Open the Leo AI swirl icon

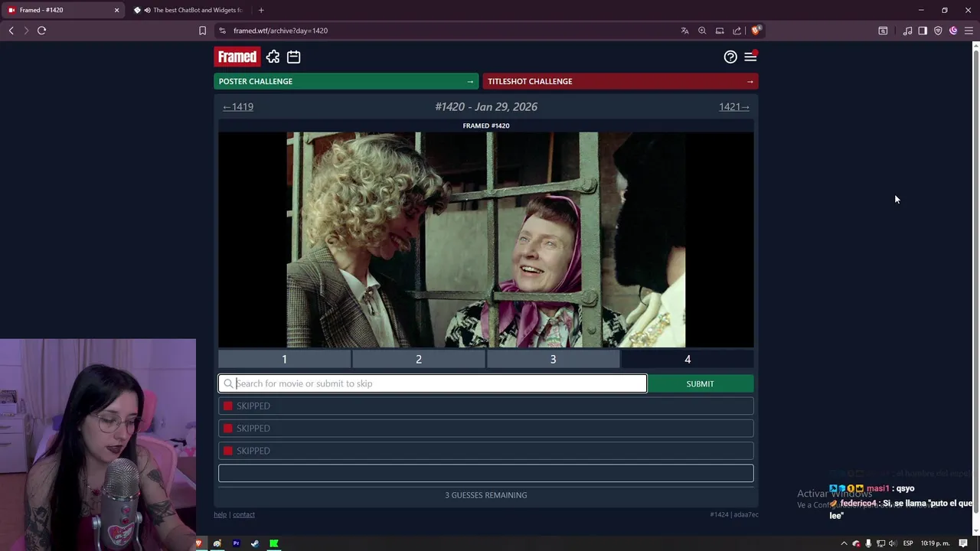(x=953, y=31)
